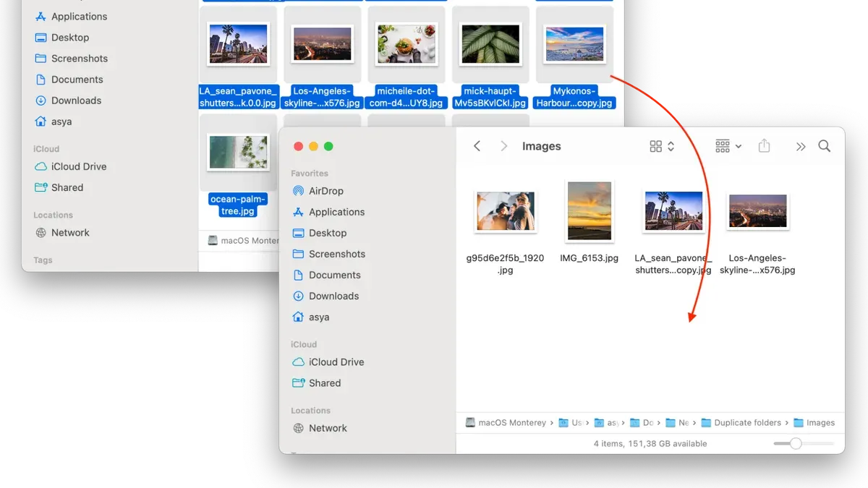The image size is (868, 488).
Task: Open icon view switcher in Images window
Action: tap(662, 146)
